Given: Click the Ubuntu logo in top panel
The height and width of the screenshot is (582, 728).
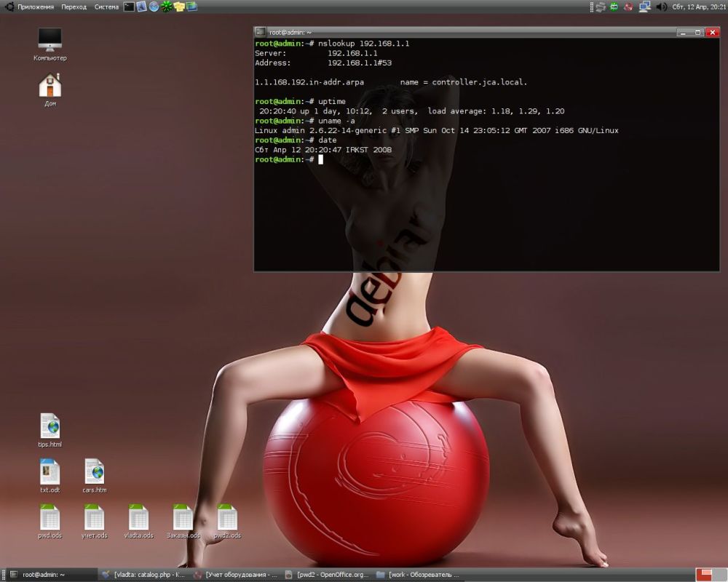Looking at the screenshot, I should [9, 7].
